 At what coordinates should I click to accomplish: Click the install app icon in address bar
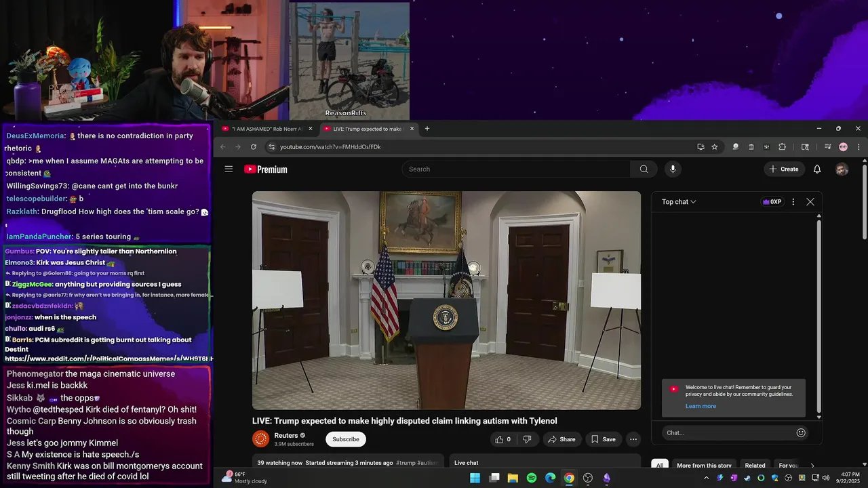(x=701, y=146)
